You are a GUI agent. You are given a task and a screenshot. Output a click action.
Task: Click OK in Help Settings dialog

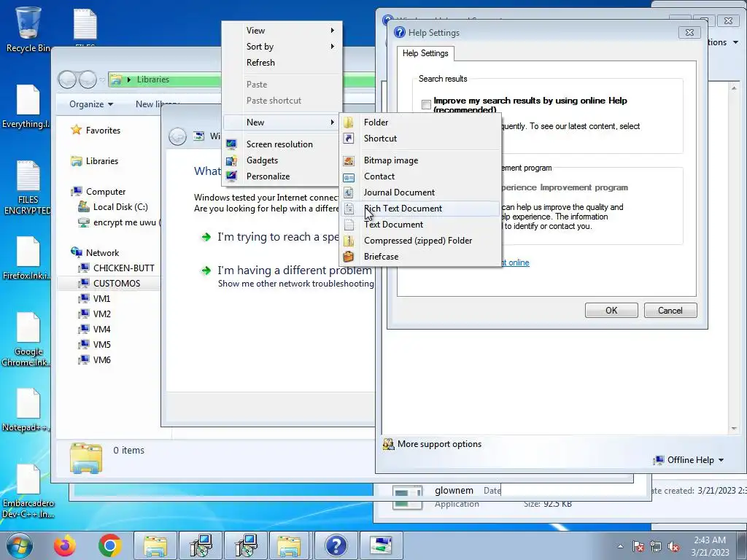pyautogui.click(x=611, y=311)
